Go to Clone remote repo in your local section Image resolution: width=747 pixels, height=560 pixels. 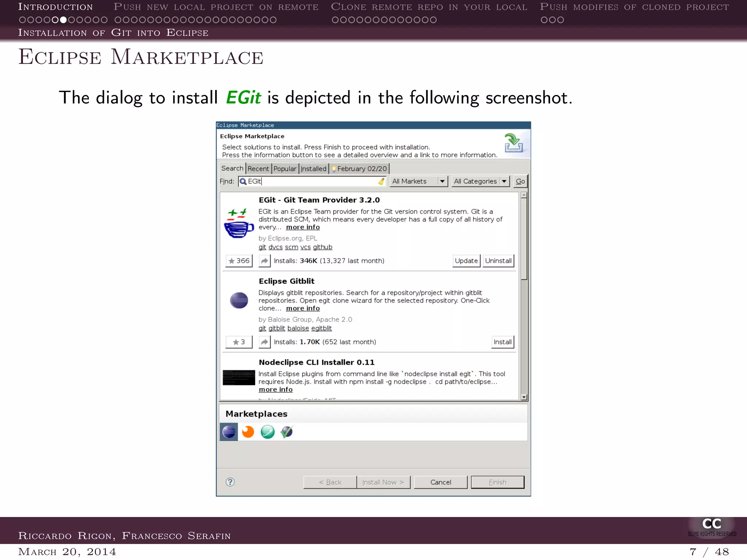429,7
